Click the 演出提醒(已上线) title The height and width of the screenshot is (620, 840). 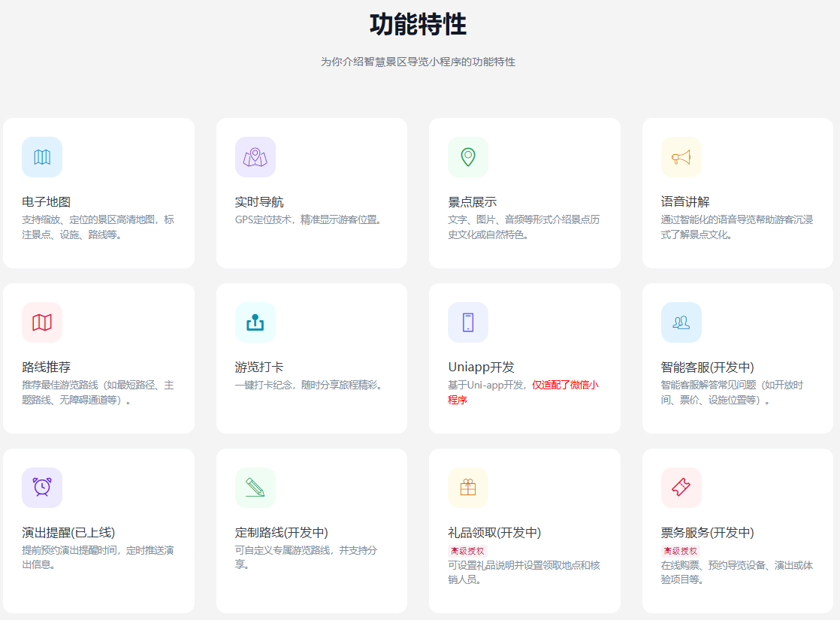(x=68, y=533)
